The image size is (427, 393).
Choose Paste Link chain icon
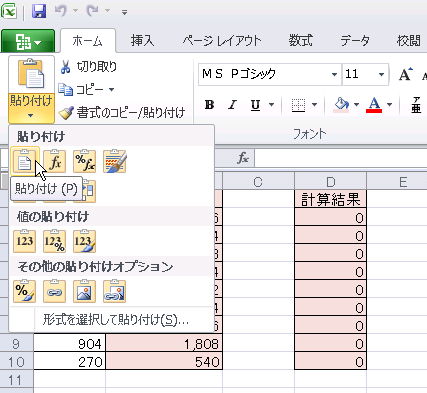point(55,291)
